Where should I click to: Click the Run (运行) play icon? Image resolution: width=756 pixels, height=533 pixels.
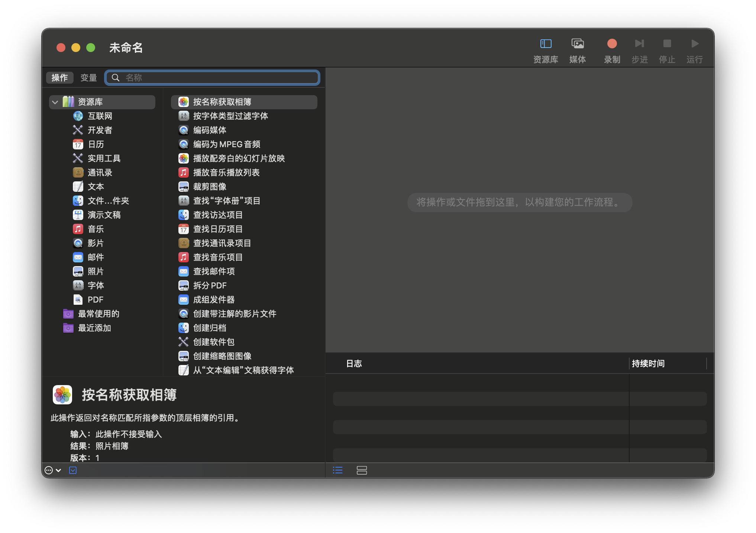pos(694,44)
